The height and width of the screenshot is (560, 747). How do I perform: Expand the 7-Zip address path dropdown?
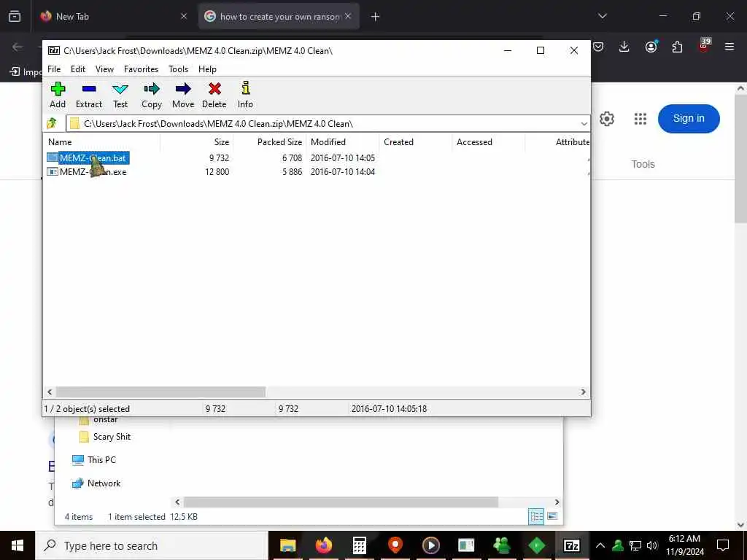point(584,124)
